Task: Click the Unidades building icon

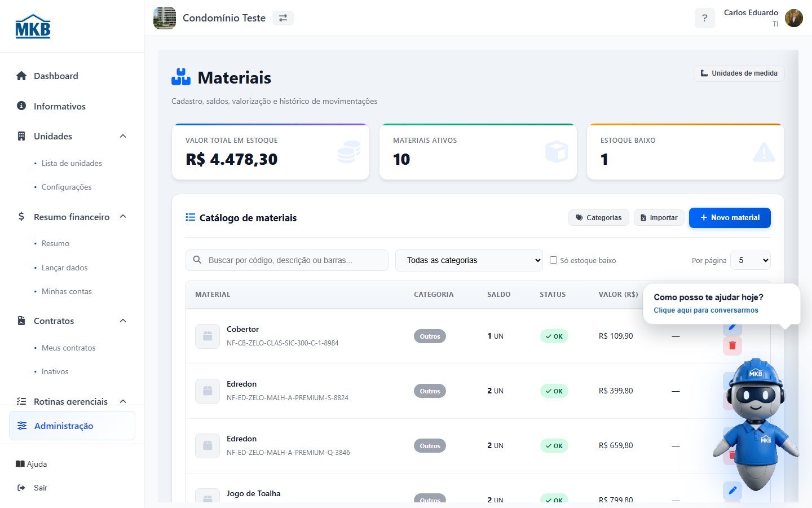Action: click(x=21, y=136)
